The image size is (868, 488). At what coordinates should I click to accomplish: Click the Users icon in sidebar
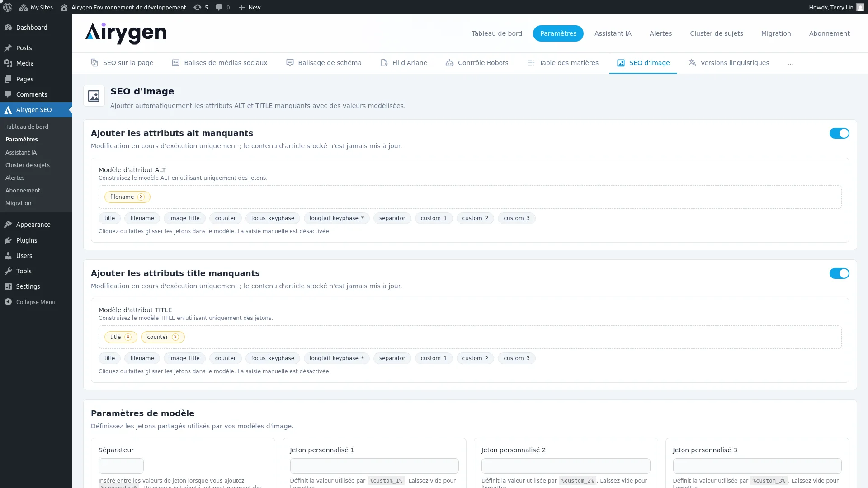pyautogui.click(x=8, y=256)
